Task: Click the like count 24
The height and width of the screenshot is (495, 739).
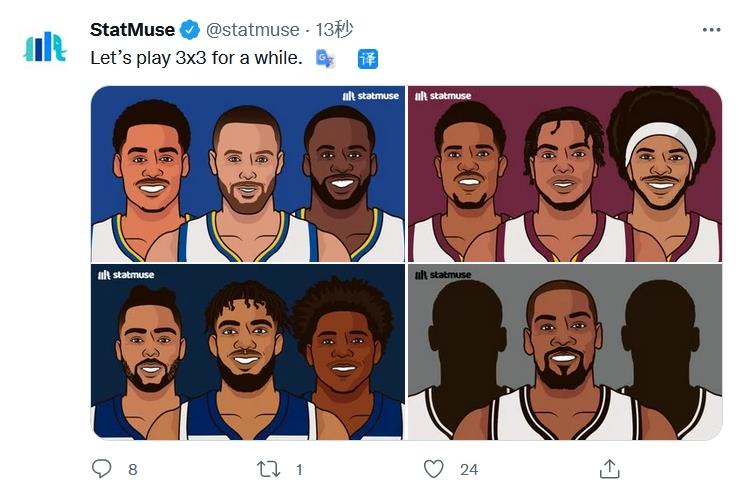Action: click(x=469, y=468)
